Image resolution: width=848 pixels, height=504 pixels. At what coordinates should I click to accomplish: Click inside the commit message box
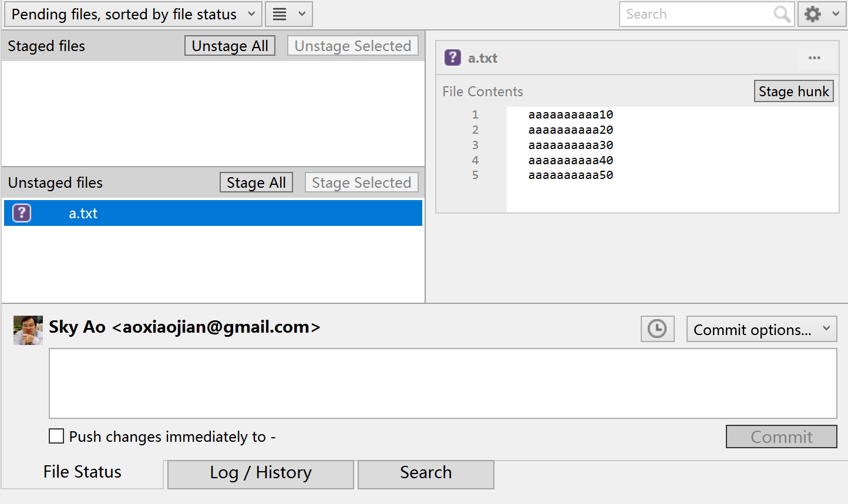(x=443, y=383)
